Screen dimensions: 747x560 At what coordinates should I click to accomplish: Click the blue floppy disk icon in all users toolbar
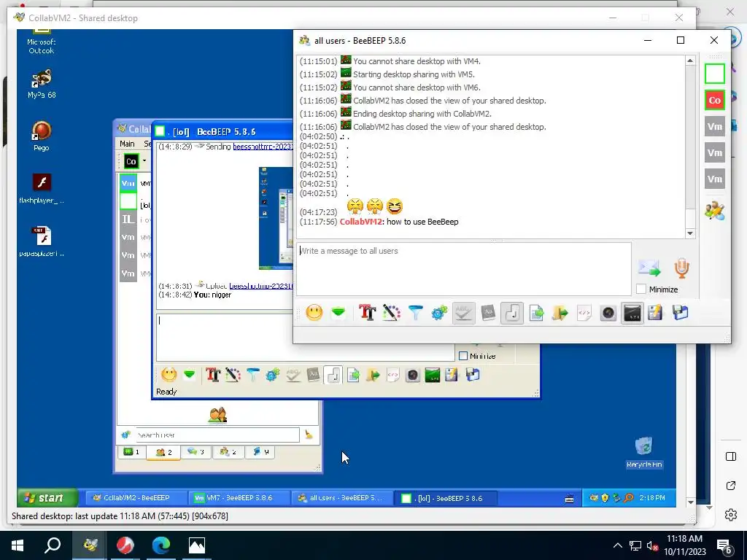(x=681, y=313)
